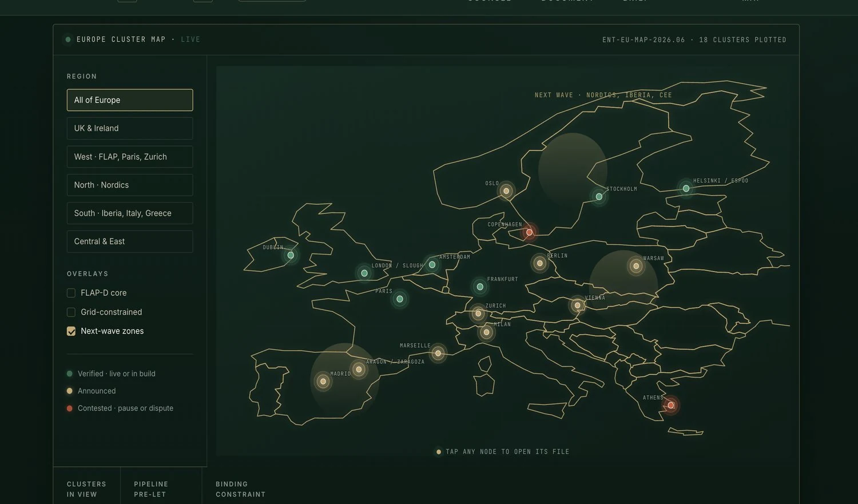Select South · Iberia, Italy, Greece
This screenshot has width=858, height=504.
click(x=130, y=213)
